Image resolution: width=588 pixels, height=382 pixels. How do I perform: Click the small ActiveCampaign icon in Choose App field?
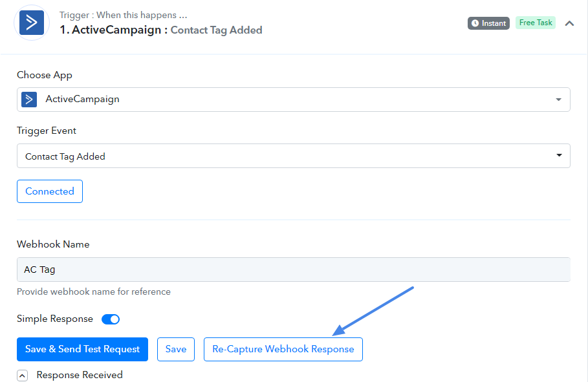[x=29, y=100]
